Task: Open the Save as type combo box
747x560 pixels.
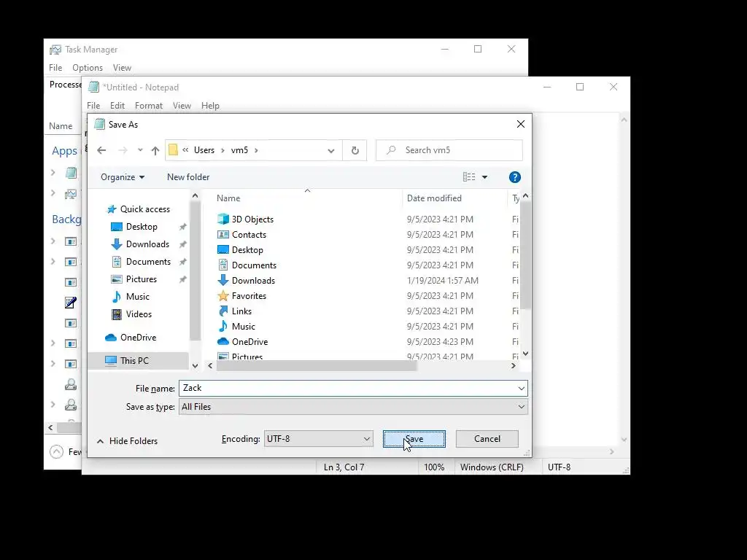Action: pos(353,407)
